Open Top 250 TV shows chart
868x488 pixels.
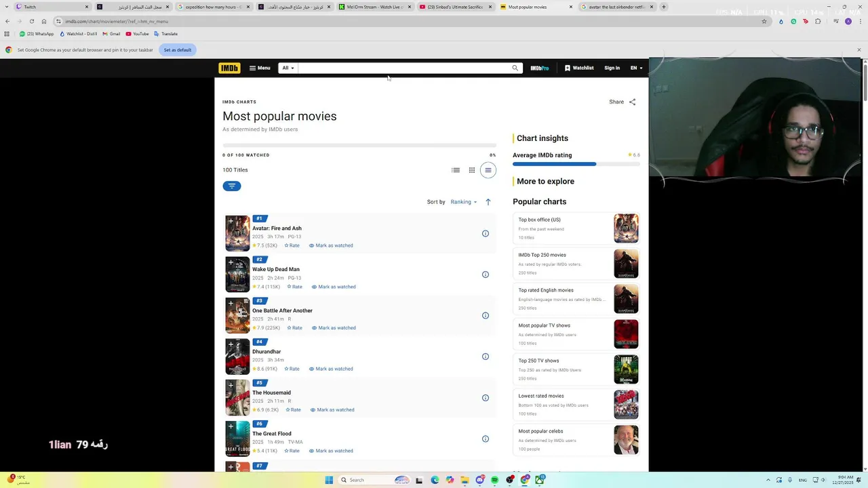pos(576,369)
